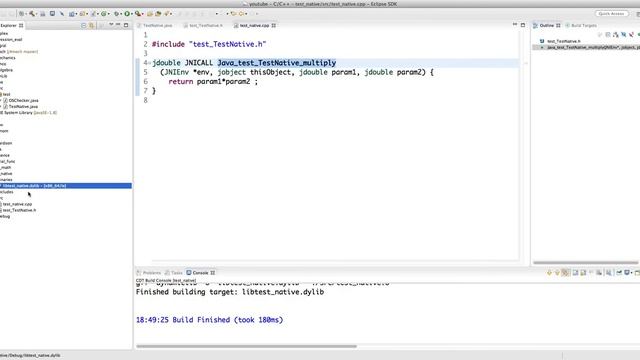Maximize the editor area
640x360 pixels.
tap(523, 25)
